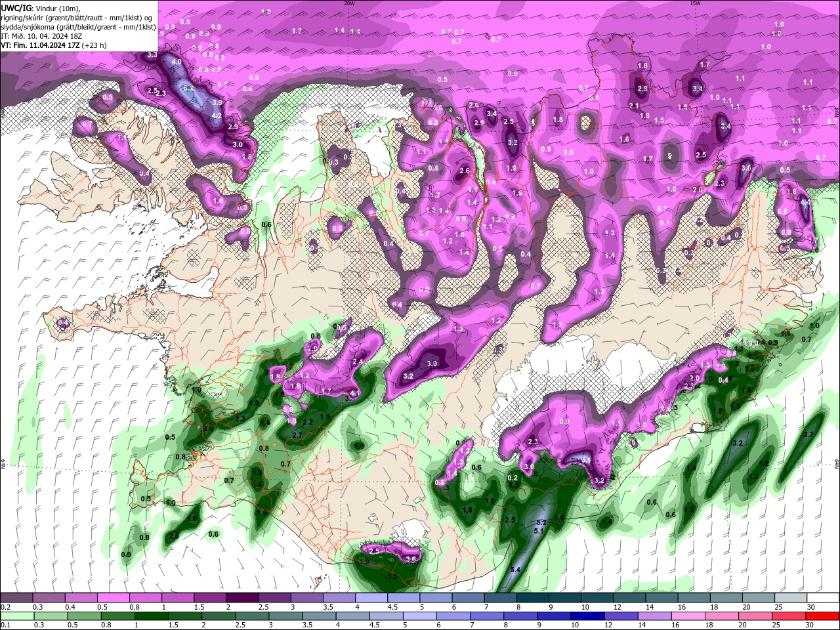The image size is (840, 630).
Task: Select the 18 pink swatch in lower rain legend
Action: 721,616
